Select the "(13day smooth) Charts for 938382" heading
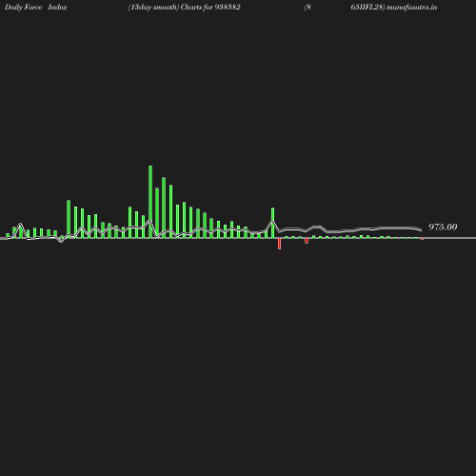Screen dimensions: 476x476 pos(184,7)
